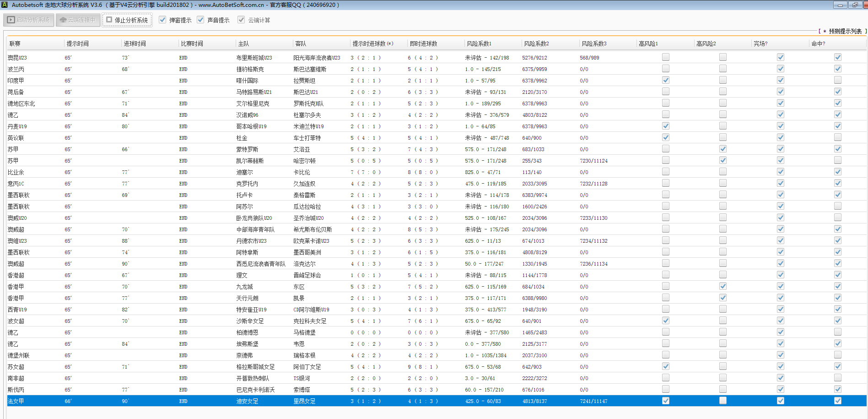
Task: Click the Autobetsoft app logo in title bar
Action: tap(5, 5)
